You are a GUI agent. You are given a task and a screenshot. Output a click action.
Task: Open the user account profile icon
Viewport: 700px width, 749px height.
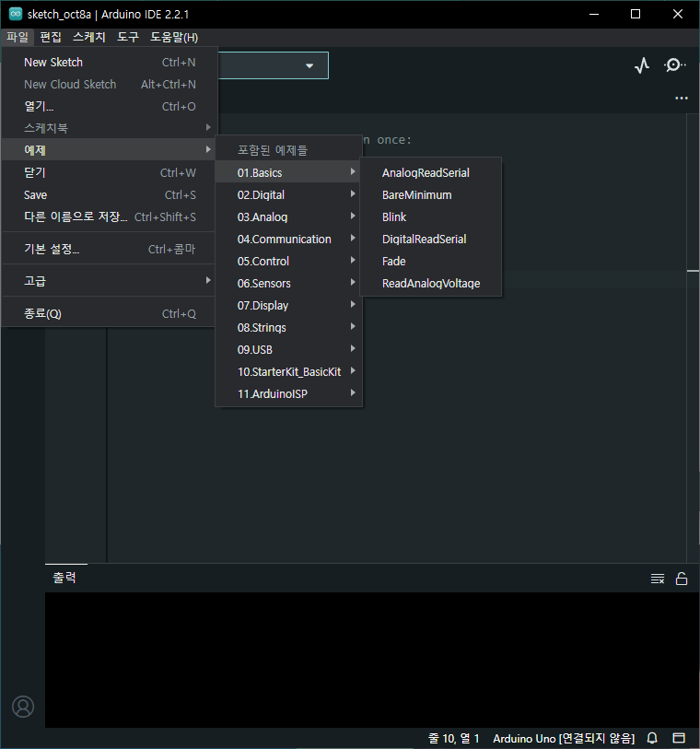pyautogui.click(x=23, y=707)
